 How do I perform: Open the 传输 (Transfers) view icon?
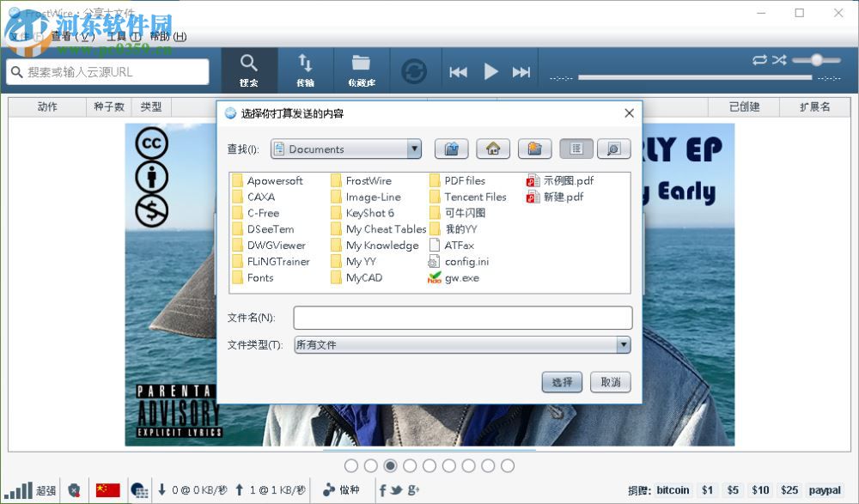[306, 70]
